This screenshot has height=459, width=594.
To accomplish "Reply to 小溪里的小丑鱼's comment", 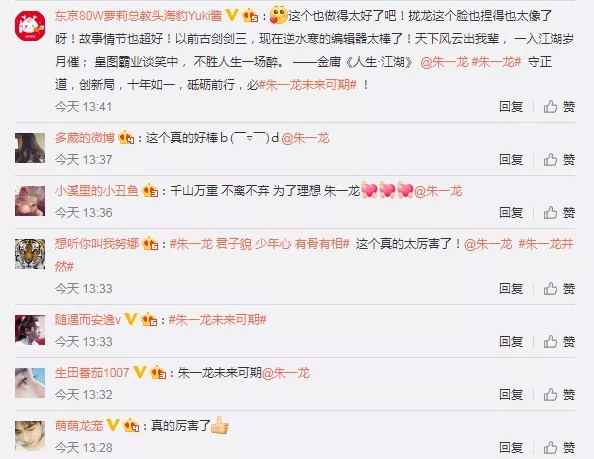I will tap(511, 213).
